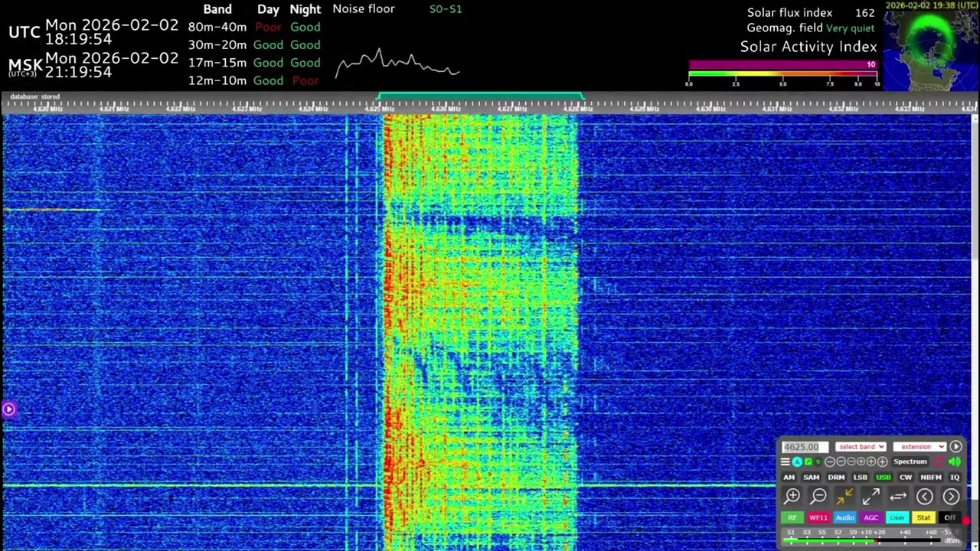Open the pink WF11 tab
Viewport: 980px width, 551px height.
[819, 518]
